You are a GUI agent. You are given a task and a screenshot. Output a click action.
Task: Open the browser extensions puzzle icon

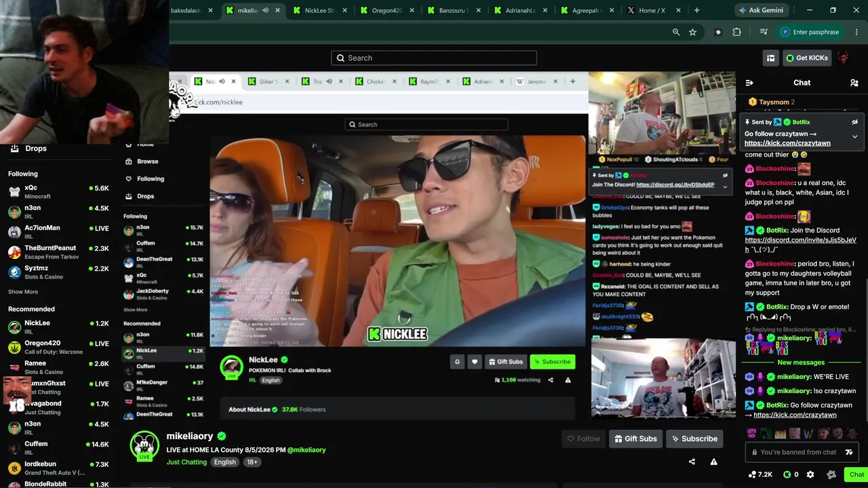(x=737, y=32)
